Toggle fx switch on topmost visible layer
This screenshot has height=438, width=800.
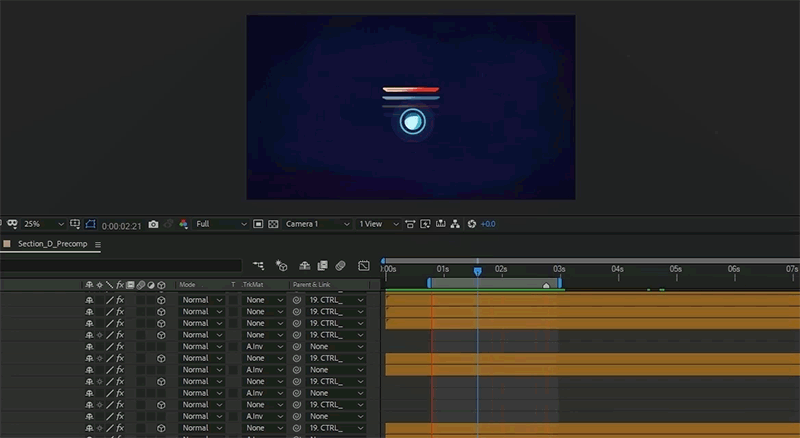(120, 300)
